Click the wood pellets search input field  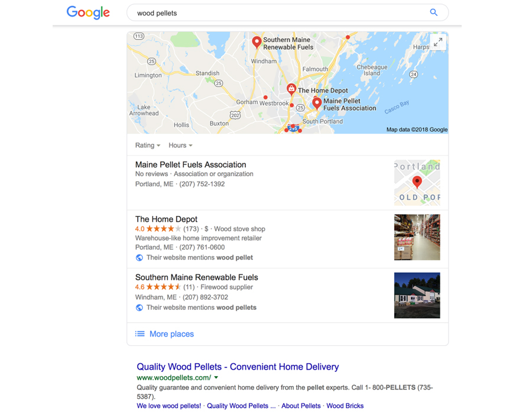coord(278,13)
